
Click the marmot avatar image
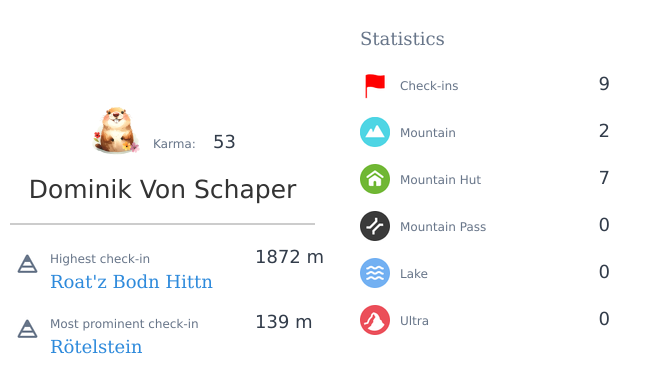pos(116,130)
